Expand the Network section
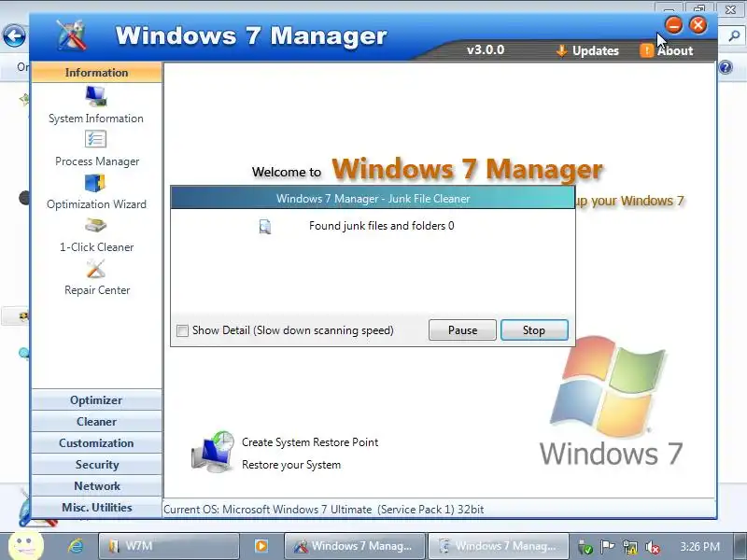747x560 pixels. pyautogui.click(x=97, y=485)
